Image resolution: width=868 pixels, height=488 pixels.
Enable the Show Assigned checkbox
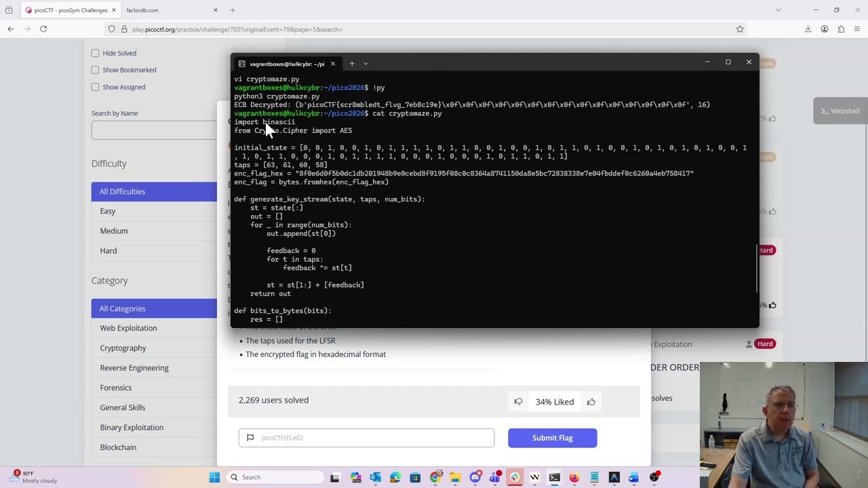95,87
